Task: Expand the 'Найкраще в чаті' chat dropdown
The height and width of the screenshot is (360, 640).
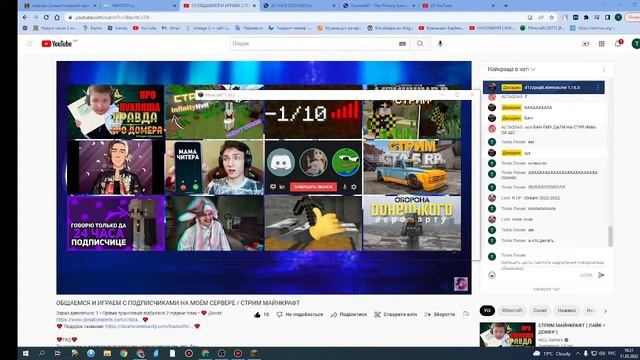Action: point(511,69)
